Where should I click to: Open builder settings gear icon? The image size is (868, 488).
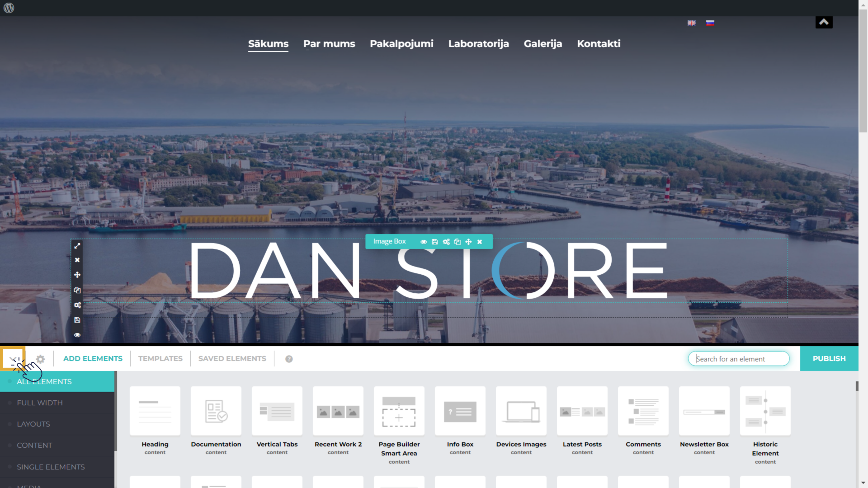(40, 359)
